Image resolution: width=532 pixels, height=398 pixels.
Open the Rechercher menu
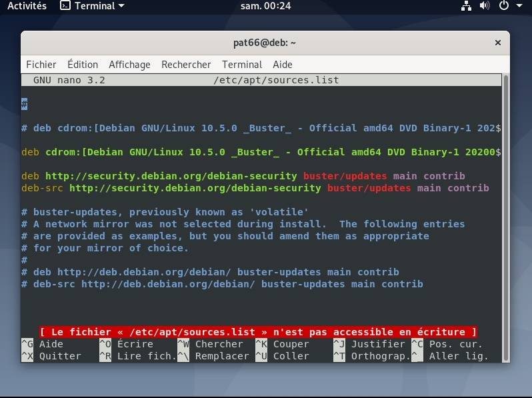point(186,65)
